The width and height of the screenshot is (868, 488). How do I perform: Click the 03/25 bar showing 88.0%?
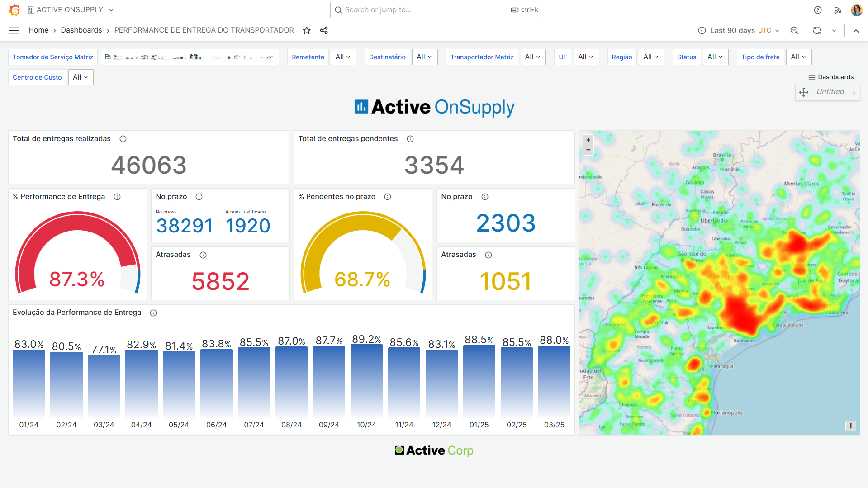tap(554, 381)
